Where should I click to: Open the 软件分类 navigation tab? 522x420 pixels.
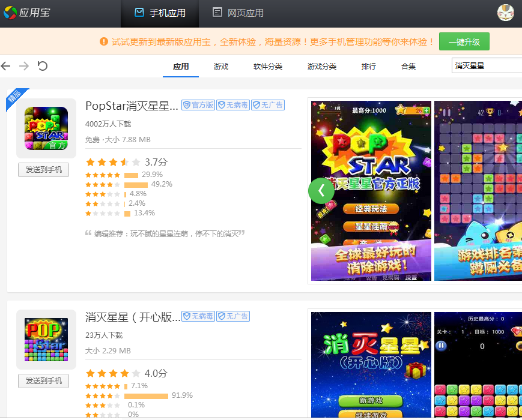click(x=268, y=67)
